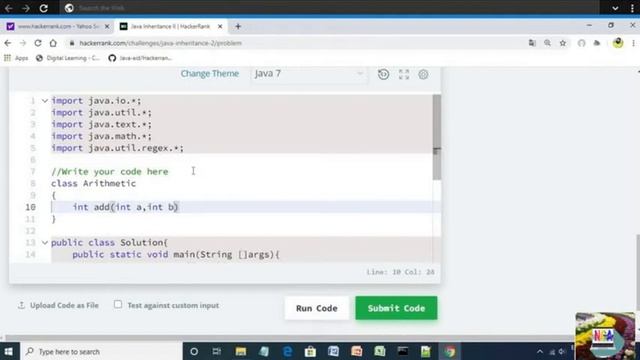Open Cortana circle on the taskbar
This screenshot has width=640, height=360.
tap(194, 351)
